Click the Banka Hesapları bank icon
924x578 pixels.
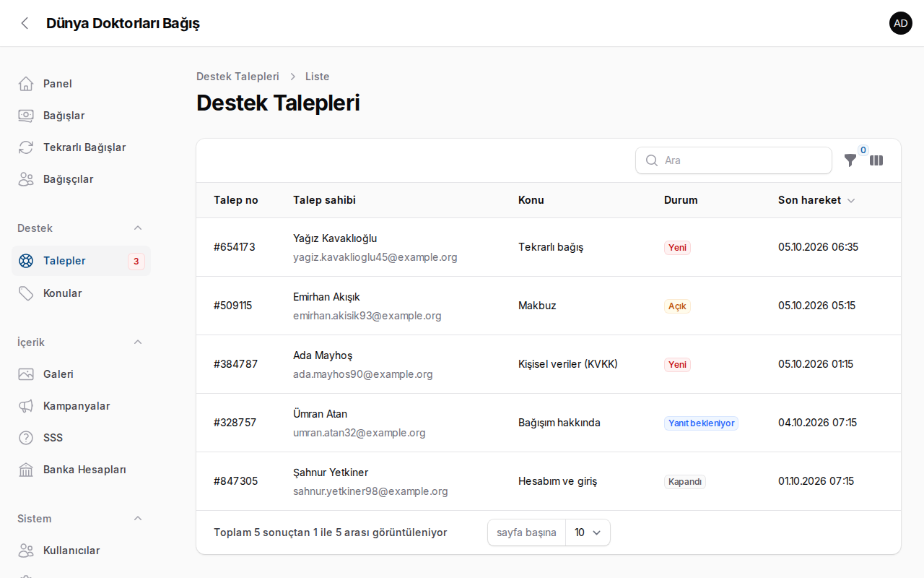point(26,470)
